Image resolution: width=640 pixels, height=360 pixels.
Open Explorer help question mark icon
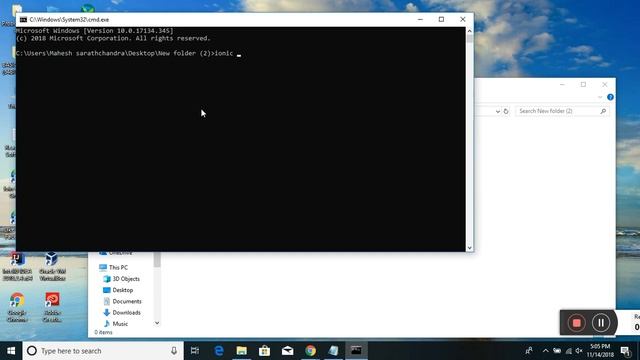coord(610,97)
